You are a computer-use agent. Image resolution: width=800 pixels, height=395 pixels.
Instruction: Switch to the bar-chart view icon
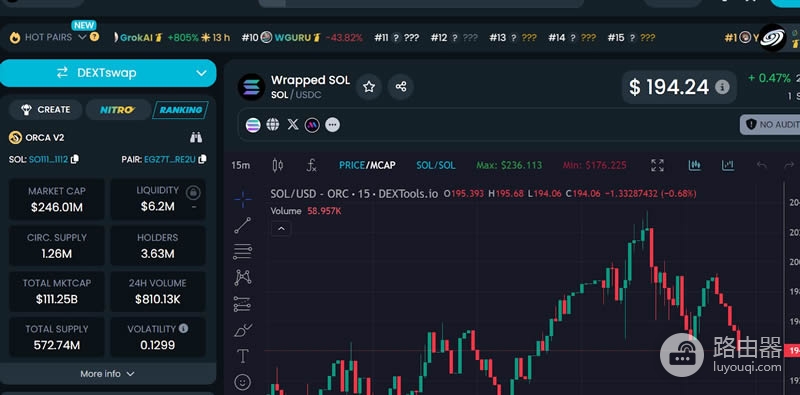(695, 165)
